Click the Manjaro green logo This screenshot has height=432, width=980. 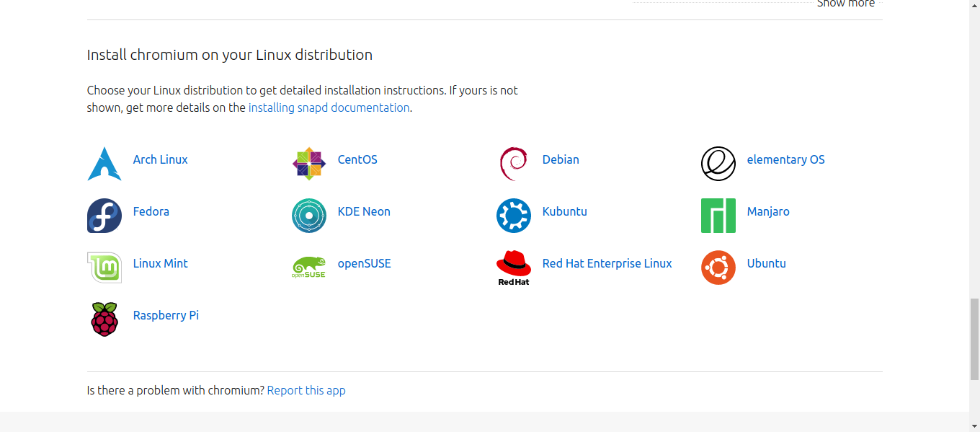point(718,215)
